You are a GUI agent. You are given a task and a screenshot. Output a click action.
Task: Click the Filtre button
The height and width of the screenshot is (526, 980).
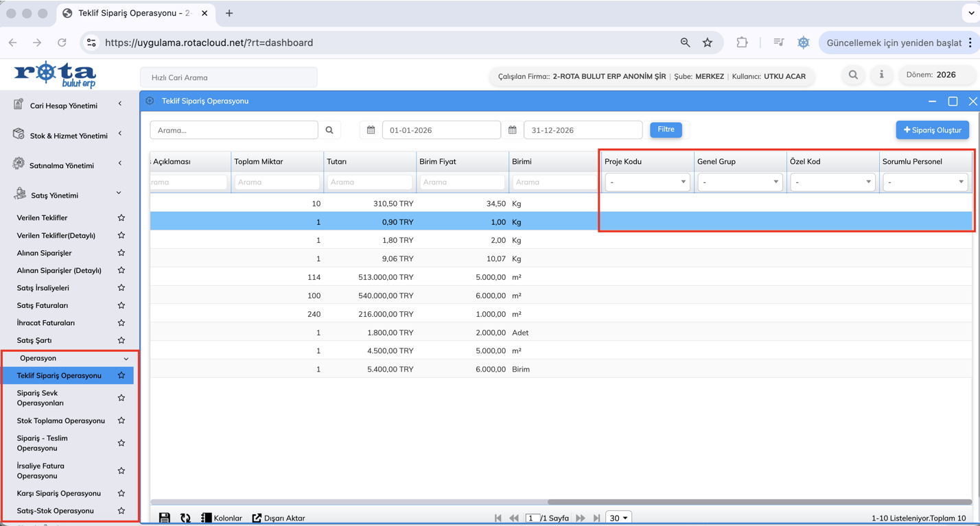[666, 130]
